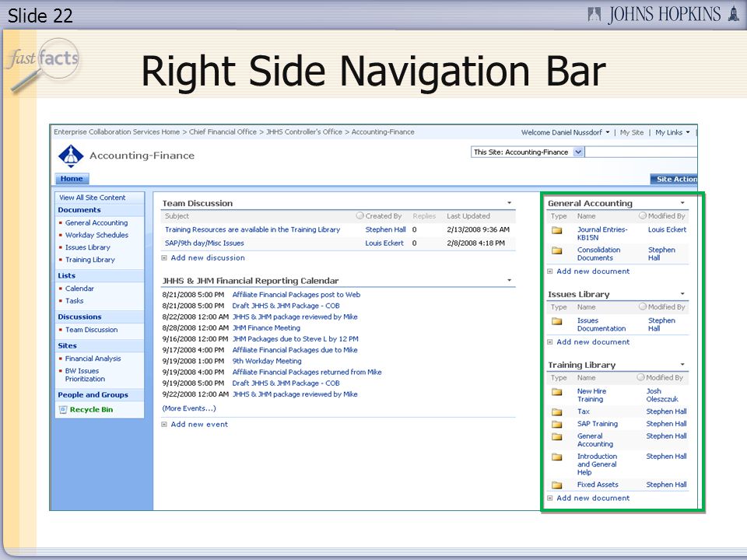Open the New Hire Training folder icon
Image resolution: width=747 pixels, height=560 pixels.
[x=557, y=392]
